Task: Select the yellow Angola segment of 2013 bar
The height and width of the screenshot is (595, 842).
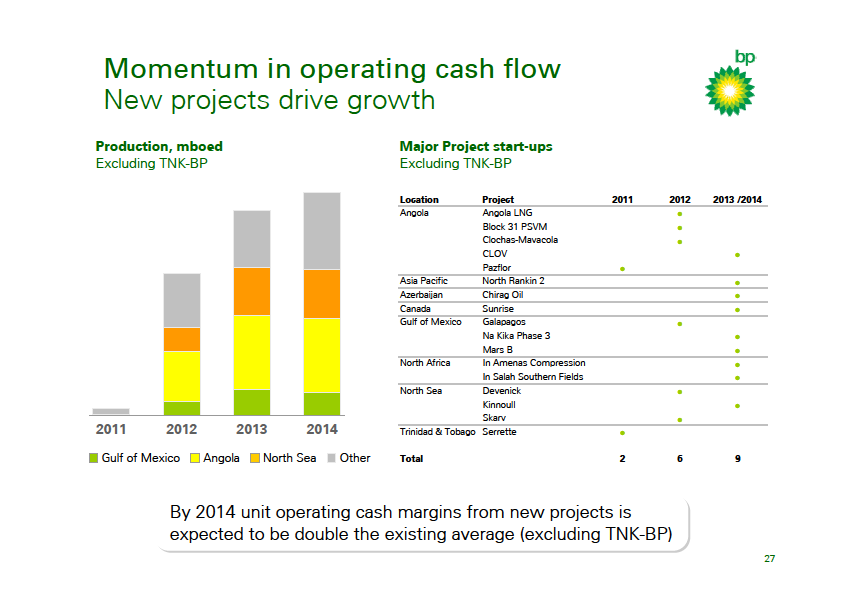Action: (252, 352)
